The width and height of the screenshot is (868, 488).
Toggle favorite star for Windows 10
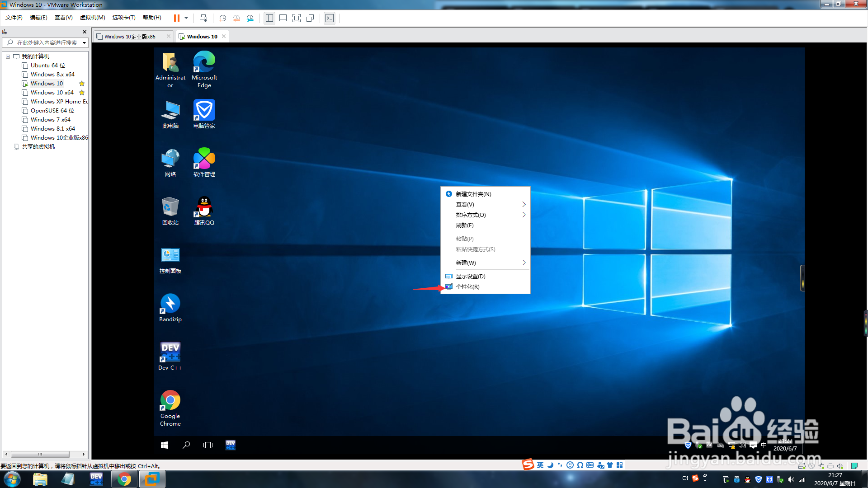click(x=82, y=84)
